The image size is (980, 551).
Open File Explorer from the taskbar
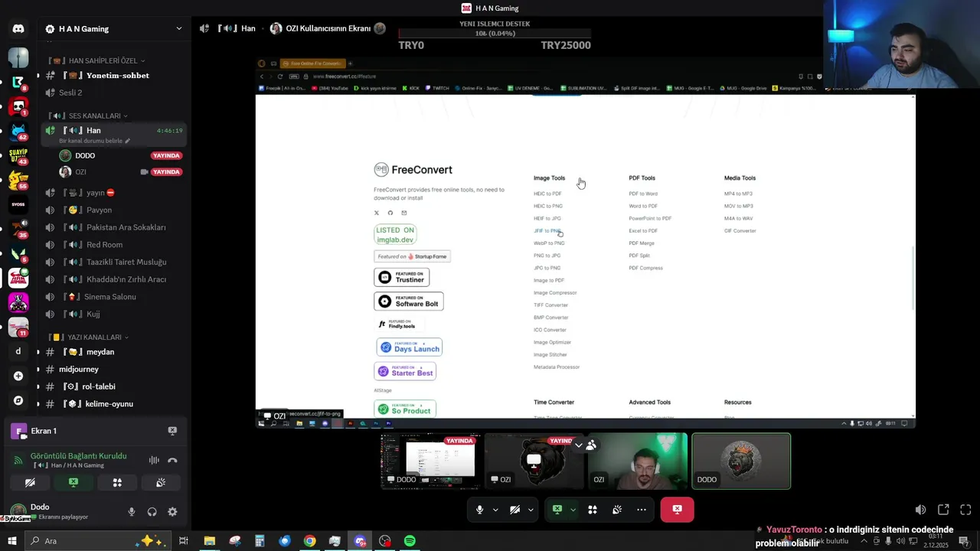tap(209, 541)
